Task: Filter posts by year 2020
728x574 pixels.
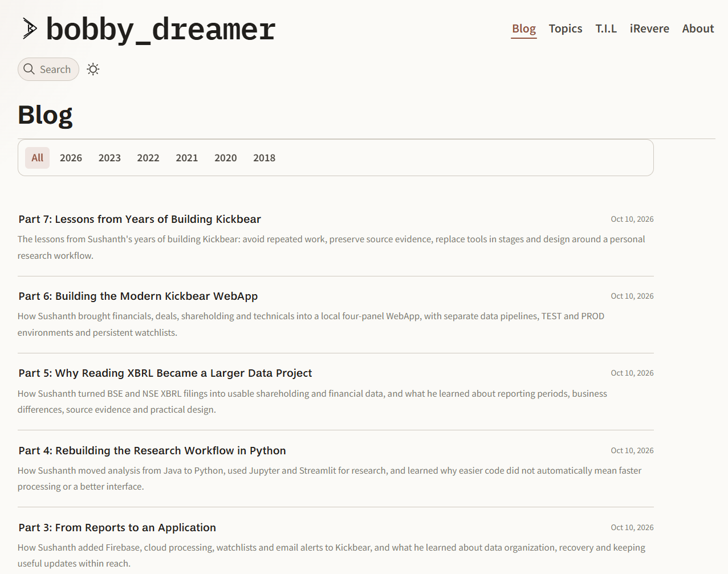Action: [x=226, y=158]
